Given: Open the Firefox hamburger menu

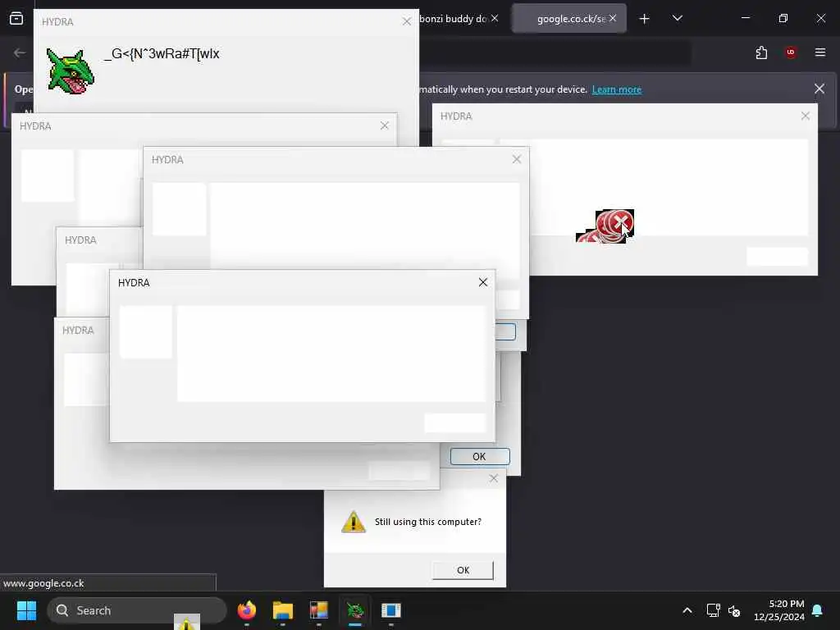Looking at the screenshot, I should pos(820,52).
